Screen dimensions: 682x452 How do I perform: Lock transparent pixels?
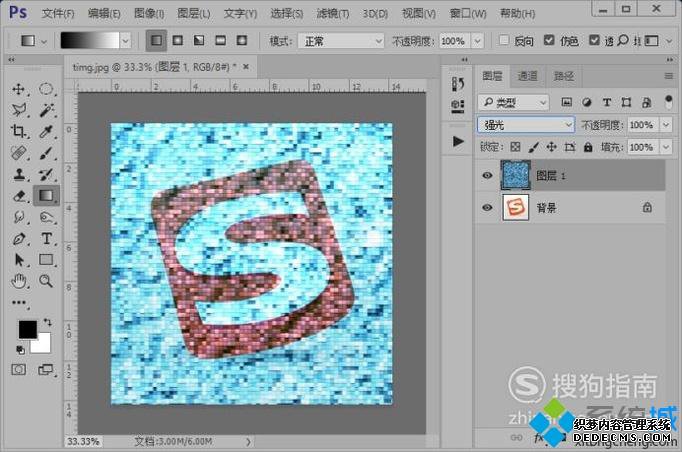515,147
